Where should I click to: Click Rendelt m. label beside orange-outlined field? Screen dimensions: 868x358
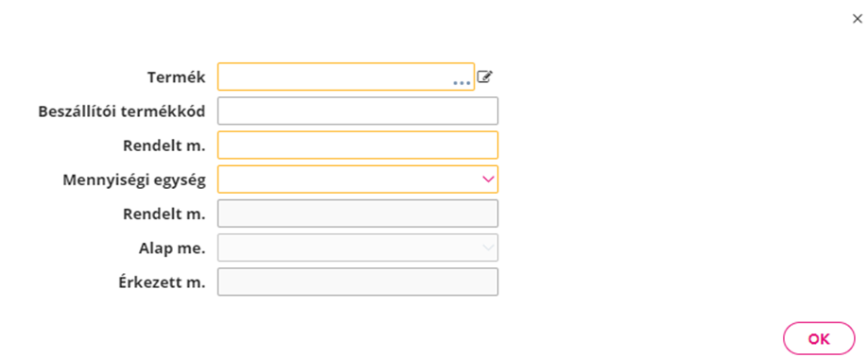[164, 146]
